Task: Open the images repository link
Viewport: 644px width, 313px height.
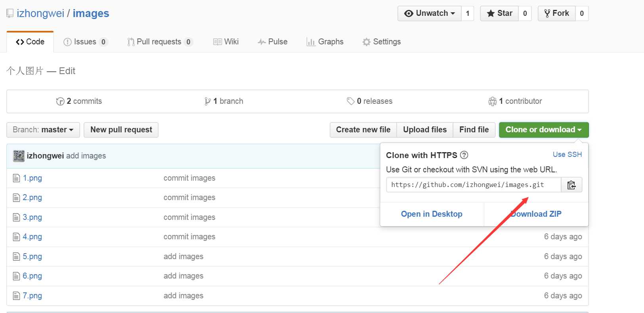Action: (91, 13)
